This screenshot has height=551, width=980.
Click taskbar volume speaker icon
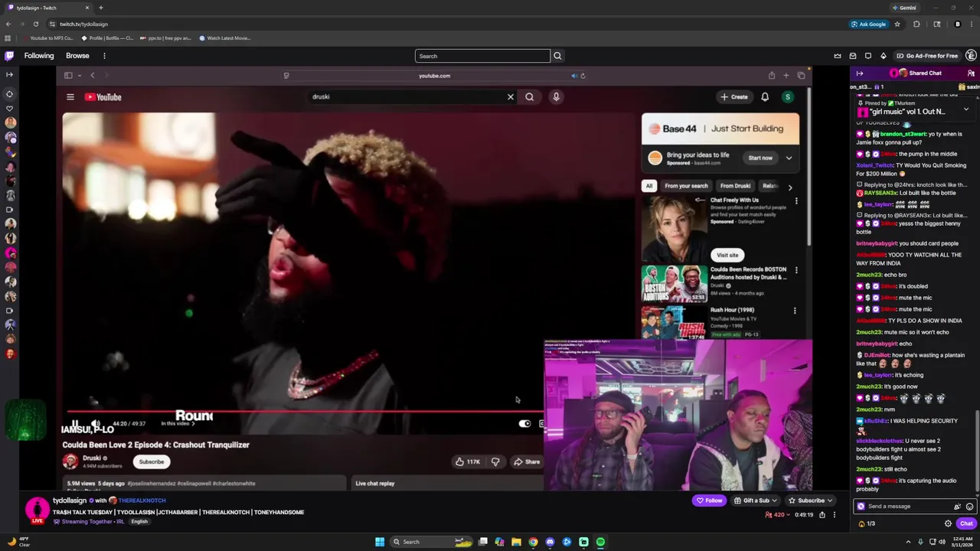942,542
